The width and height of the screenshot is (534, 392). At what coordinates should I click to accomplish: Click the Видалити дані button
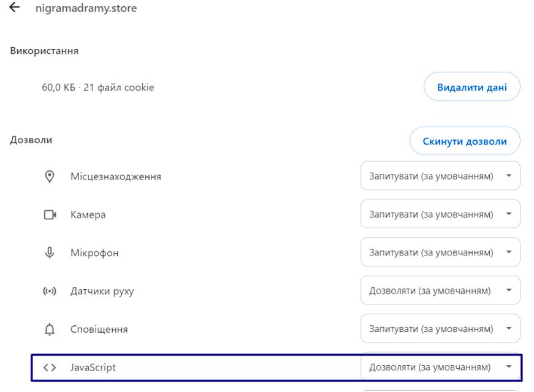pos(472,87)
